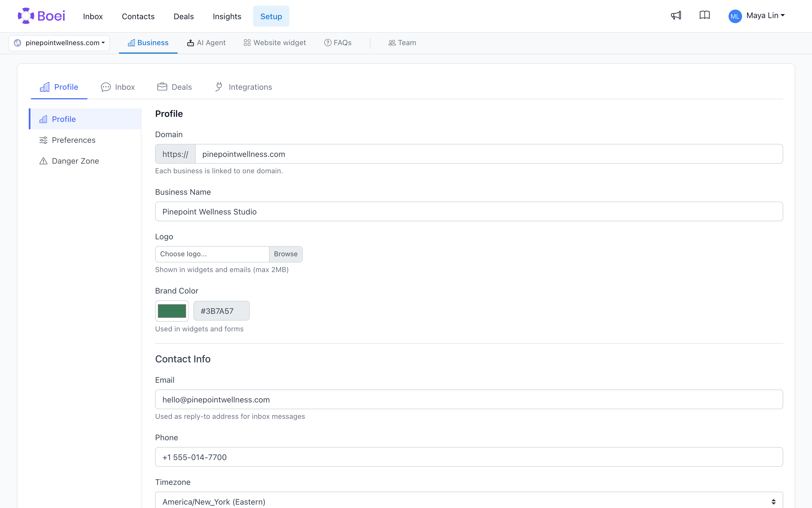The width and height of the screenshot is (812, 508).
Task: Click the ML user avatar
Action: [x=735, y=16]
